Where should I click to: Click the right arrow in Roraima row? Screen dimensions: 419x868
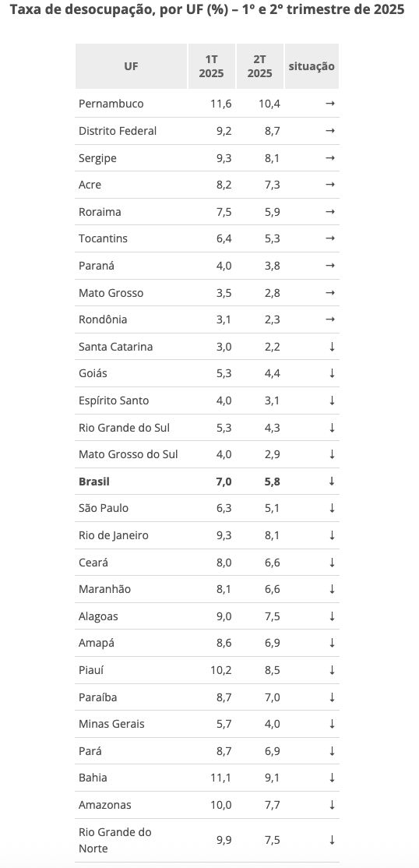coord(330,211)
